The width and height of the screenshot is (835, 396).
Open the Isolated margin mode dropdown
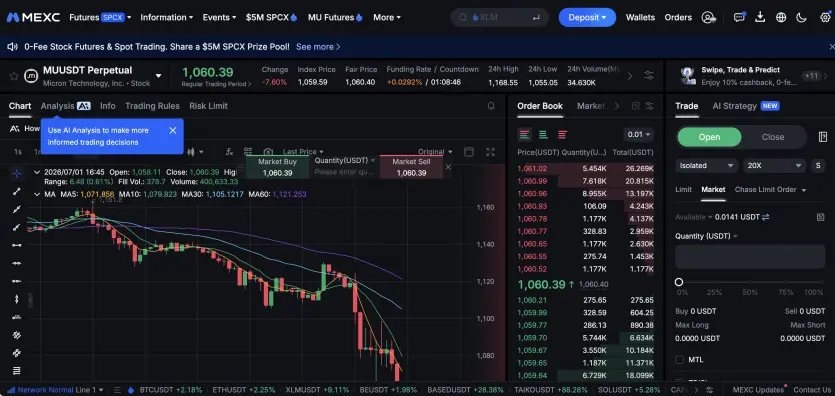pyautogui.click(x=707, y=166)
